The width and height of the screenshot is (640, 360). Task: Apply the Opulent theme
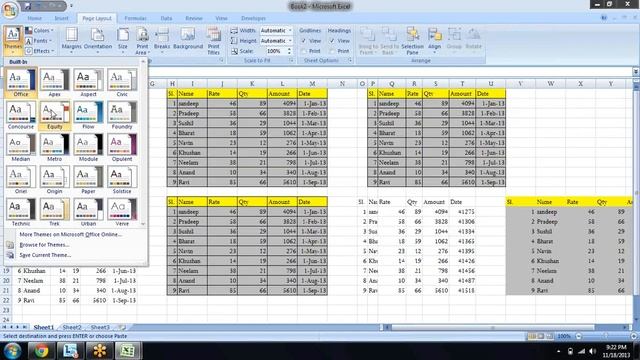coord(122,147)
